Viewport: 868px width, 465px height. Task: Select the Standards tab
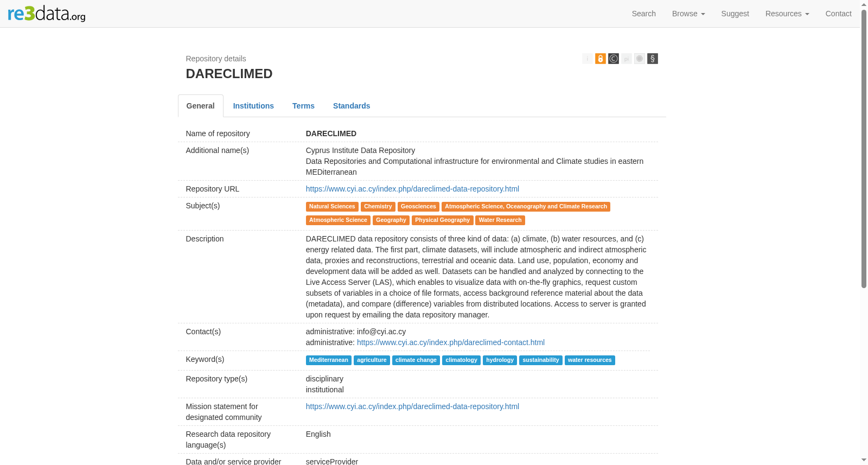[x=352, y=106]
